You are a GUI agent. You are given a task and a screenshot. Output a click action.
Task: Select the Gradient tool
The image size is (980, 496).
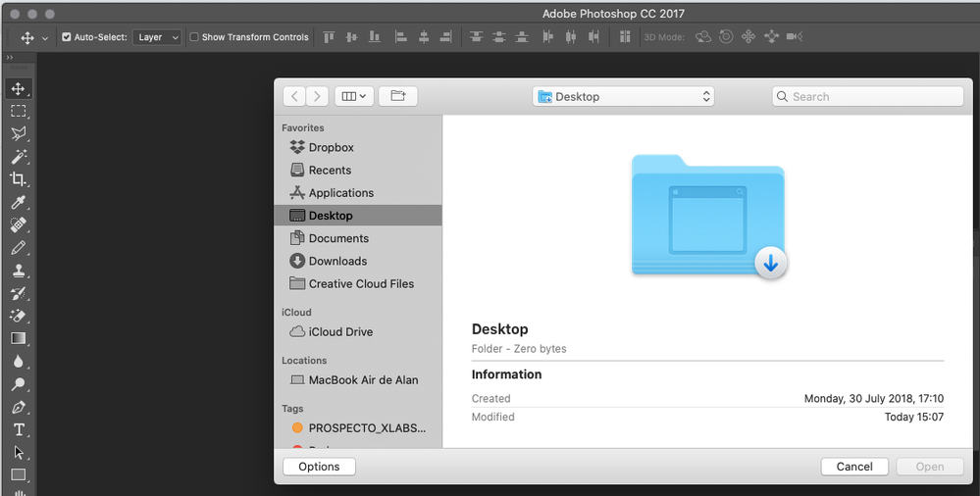(x=18, y=338)
